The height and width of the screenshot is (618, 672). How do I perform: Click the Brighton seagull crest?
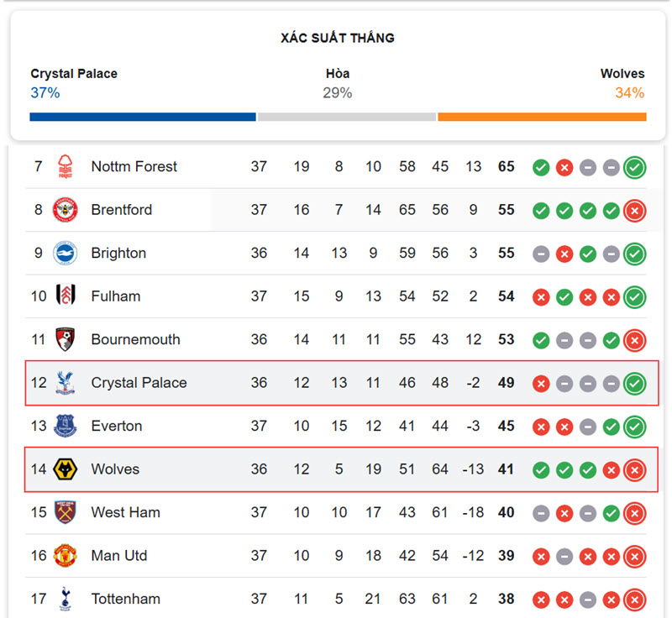(x=66, y=253)
